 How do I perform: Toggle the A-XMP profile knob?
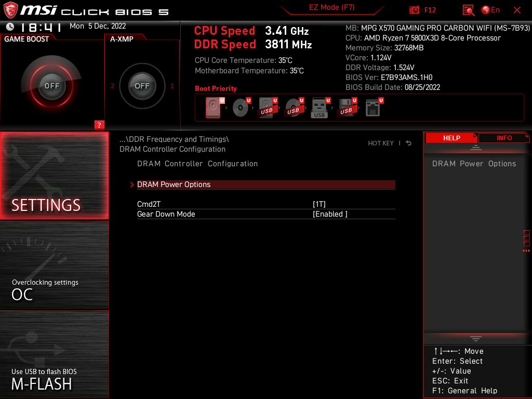pyautogui.click(x=142, y=86)
